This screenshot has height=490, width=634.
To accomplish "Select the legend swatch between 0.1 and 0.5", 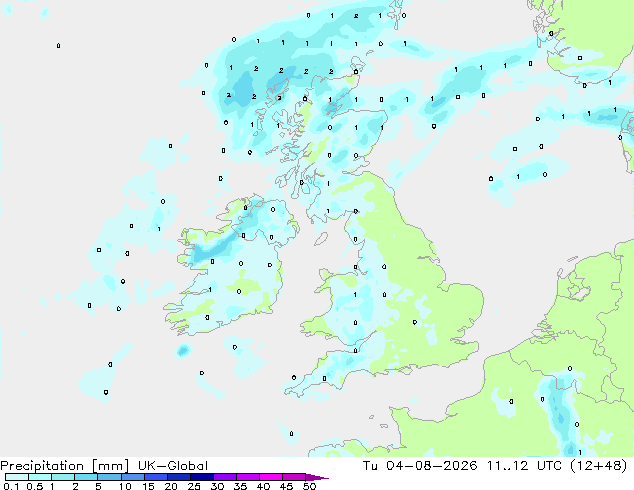I will point(17,477).
